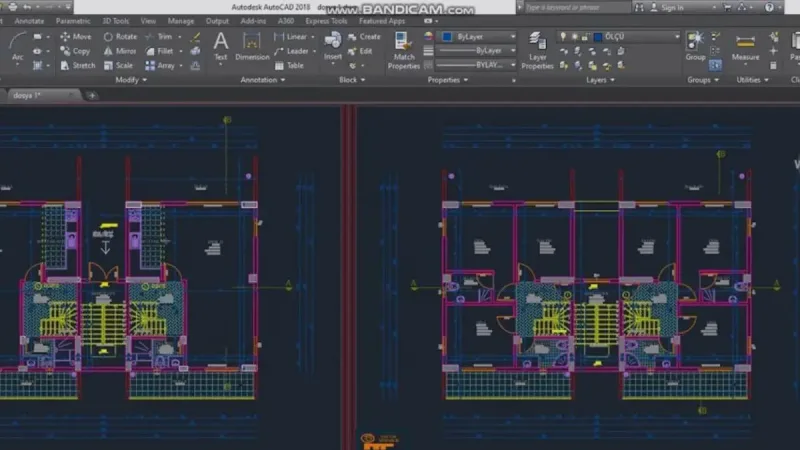The width and height of the screenshot is (800, 450).
Task: Launch the Dimension tool
Action: [252, 46]
